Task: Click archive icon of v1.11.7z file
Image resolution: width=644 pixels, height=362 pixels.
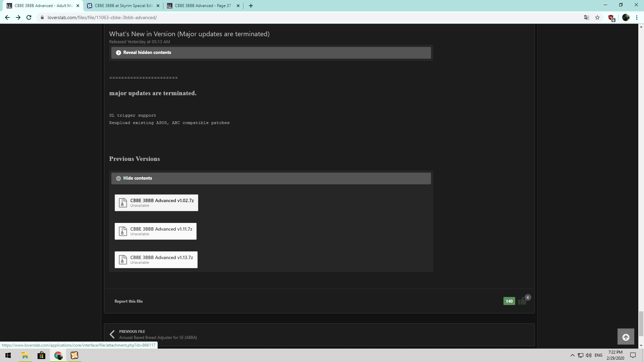Action: click(x=123, y=231)
